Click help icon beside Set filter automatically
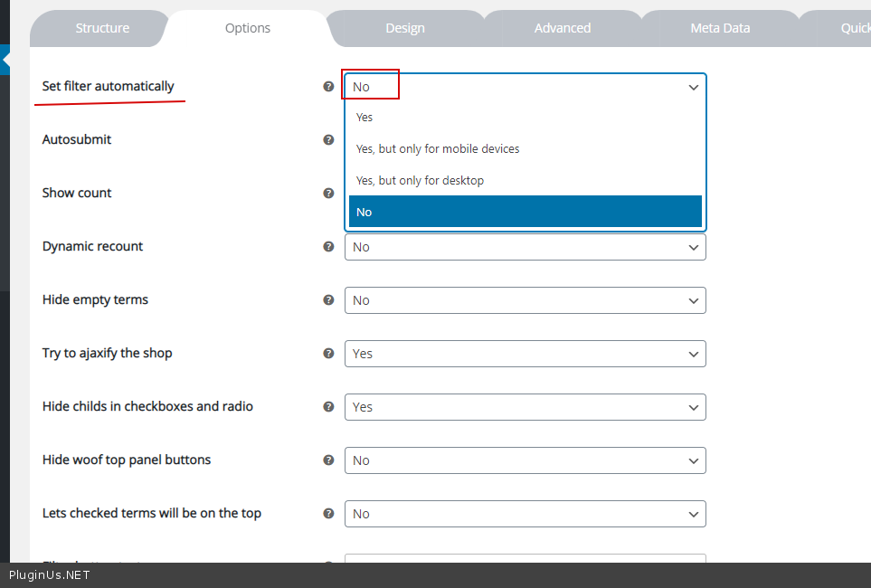This screenshot has width=871, height=588. pos(328,87)
